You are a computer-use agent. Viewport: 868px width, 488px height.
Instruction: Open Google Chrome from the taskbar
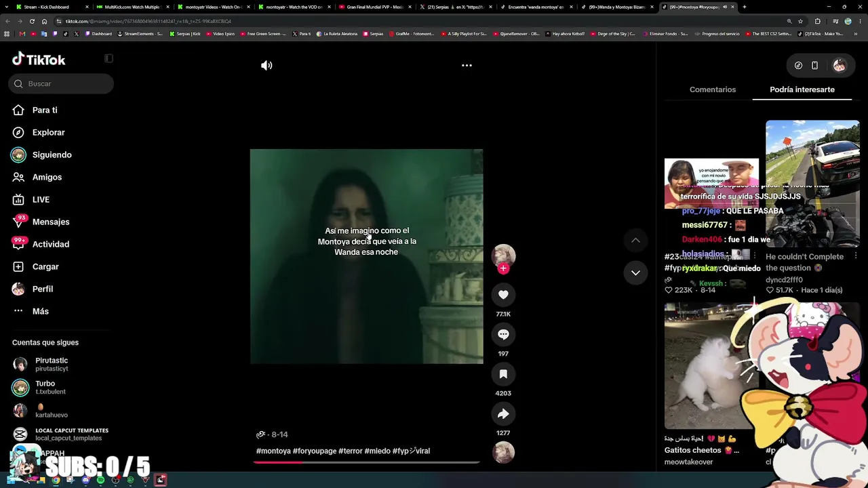tap(56, 481)
